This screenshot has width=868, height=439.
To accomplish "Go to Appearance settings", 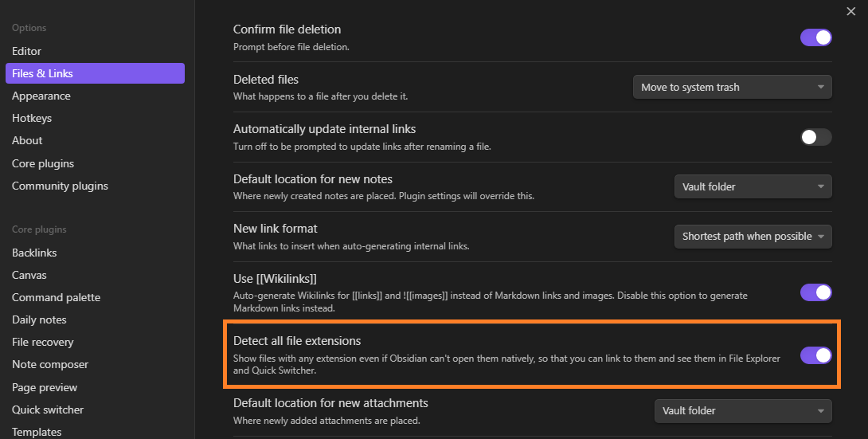I will [x=41, y=96].
